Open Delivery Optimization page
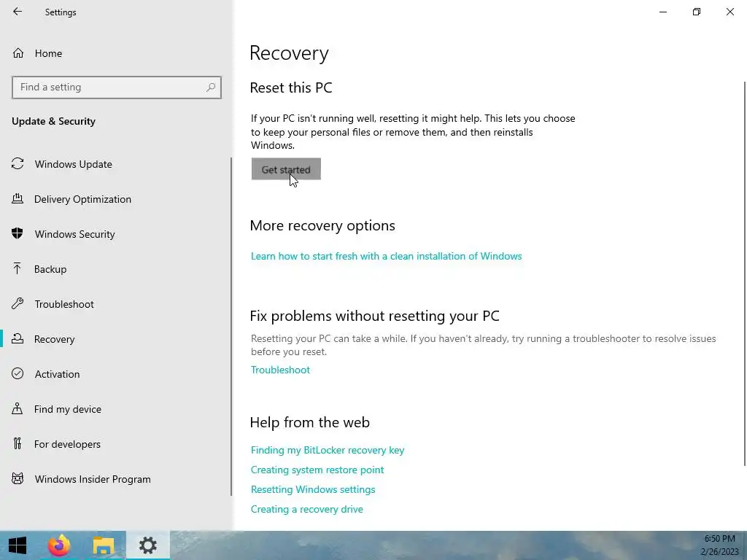 [x=82, y=199]
